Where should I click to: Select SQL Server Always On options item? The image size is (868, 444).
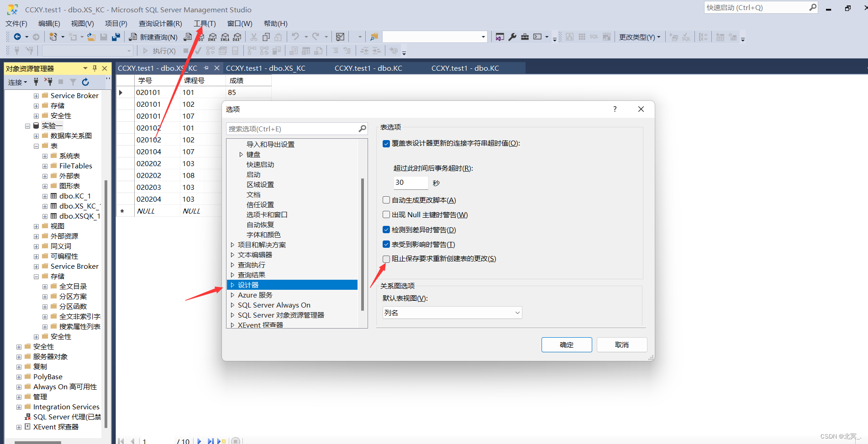pyautogui.click(x=274, y=305)
